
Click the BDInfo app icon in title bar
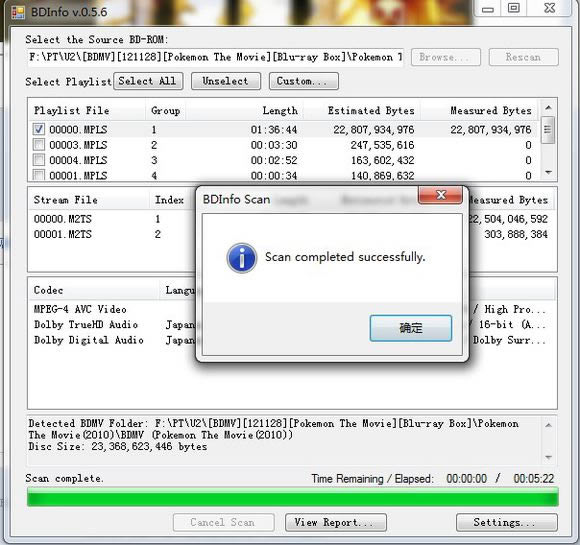pyautogui.click(x=17, y=12)
